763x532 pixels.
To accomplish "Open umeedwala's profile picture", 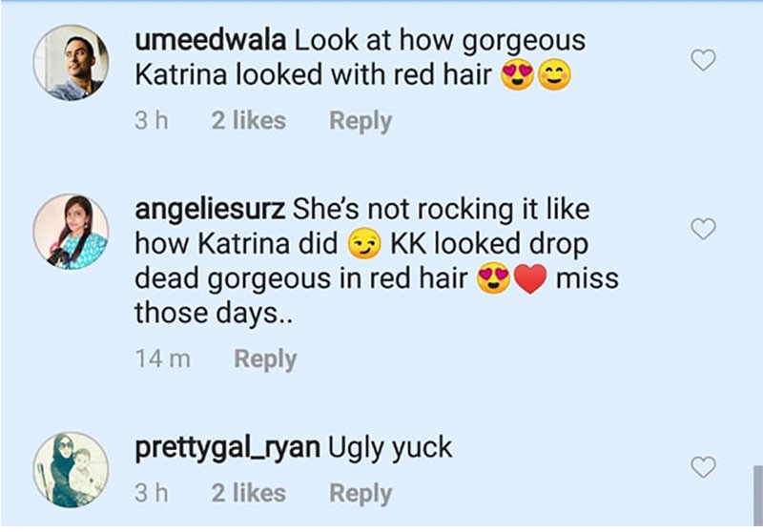I will [x=71, y=63].
